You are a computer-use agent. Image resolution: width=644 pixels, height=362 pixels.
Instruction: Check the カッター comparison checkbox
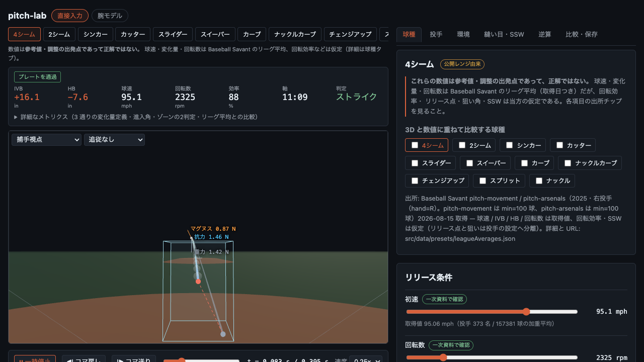coord(559,145)
